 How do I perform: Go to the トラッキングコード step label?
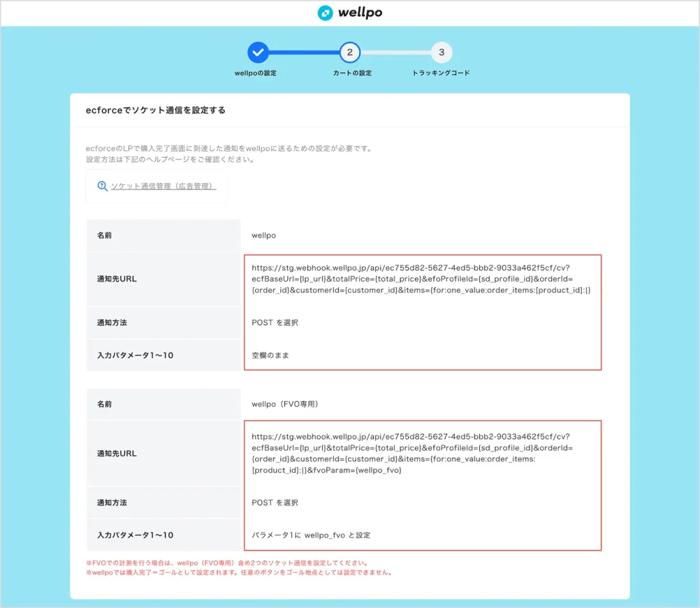(441, 73)
